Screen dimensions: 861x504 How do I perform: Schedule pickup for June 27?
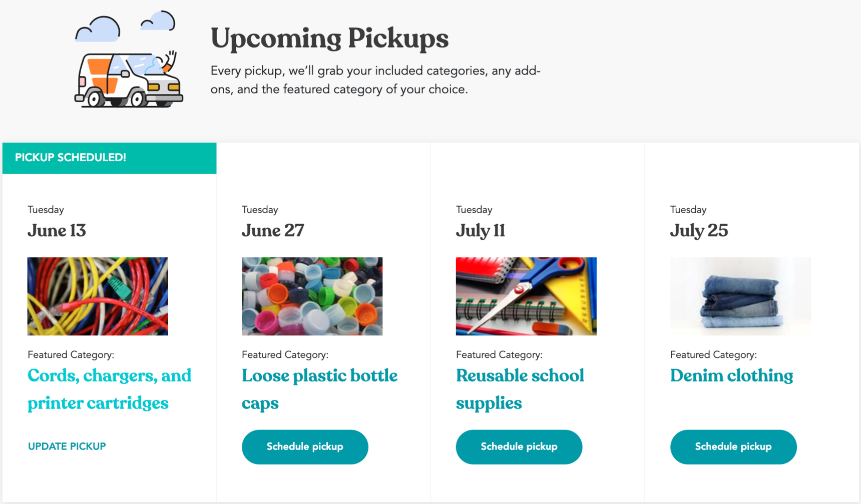[305, 447]
